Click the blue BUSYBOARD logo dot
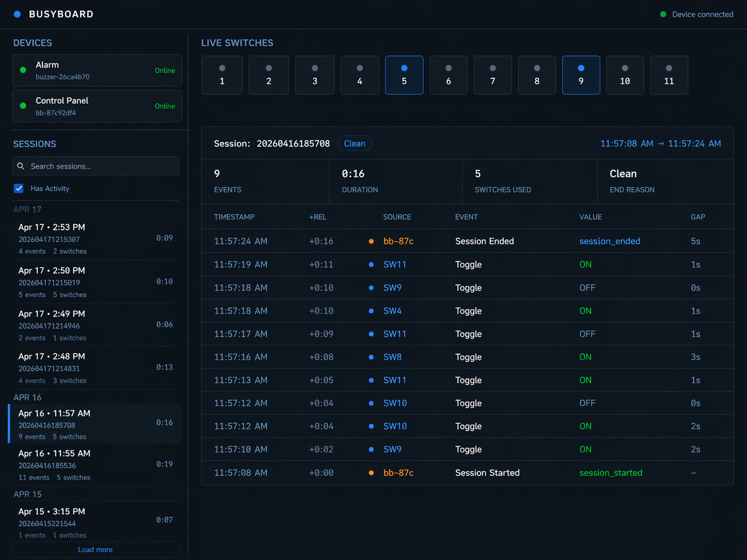The width and height of the screenshot is (747, 560). tap(17, 14)
